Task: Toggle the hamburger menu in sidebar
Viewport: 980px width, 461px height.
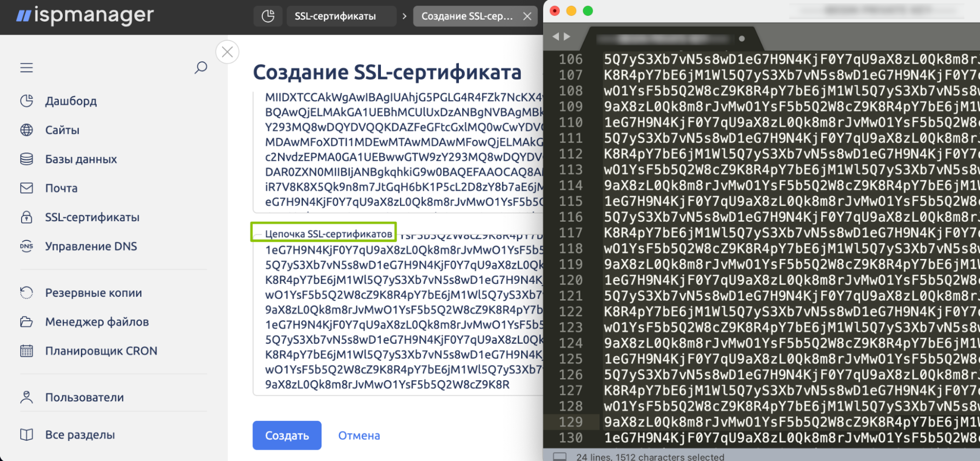Action: pyautogui.click(x=26, y=68)
